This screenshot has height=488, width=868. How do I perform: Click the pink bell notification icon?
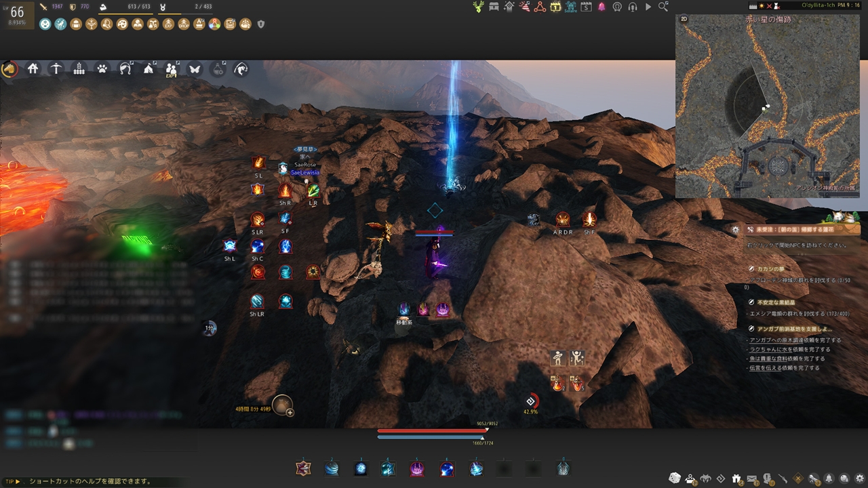coord(601,7)
